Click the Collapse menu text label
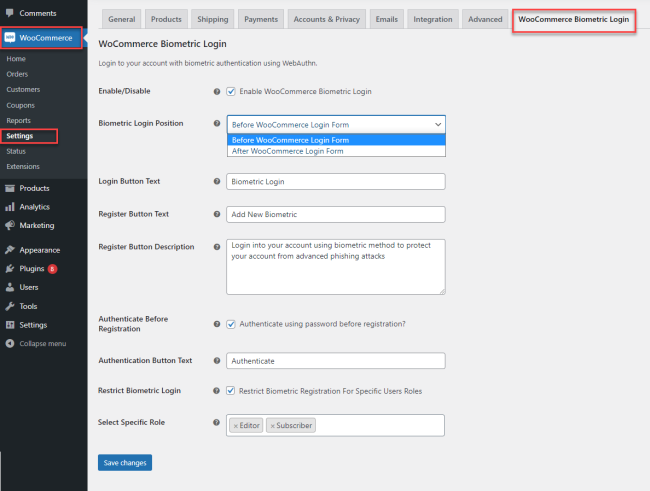 (x=43, y=343)
